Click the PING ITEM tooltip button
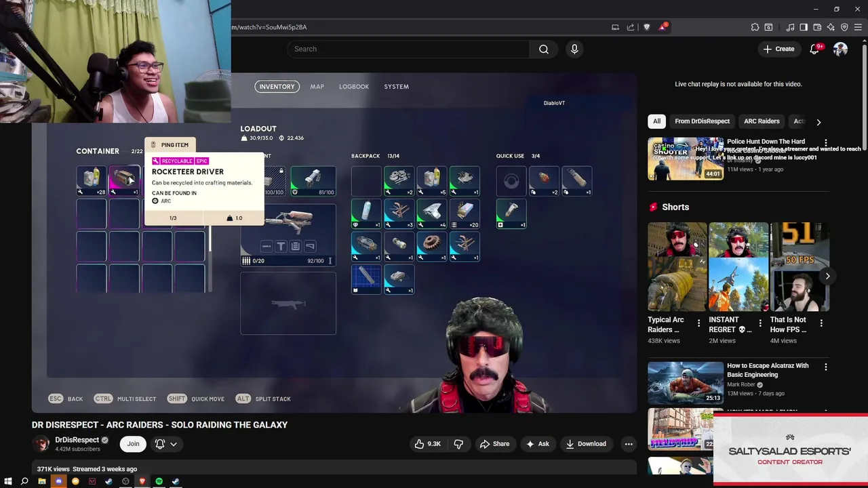Screen dimensions: 868x488 point(170,145)
